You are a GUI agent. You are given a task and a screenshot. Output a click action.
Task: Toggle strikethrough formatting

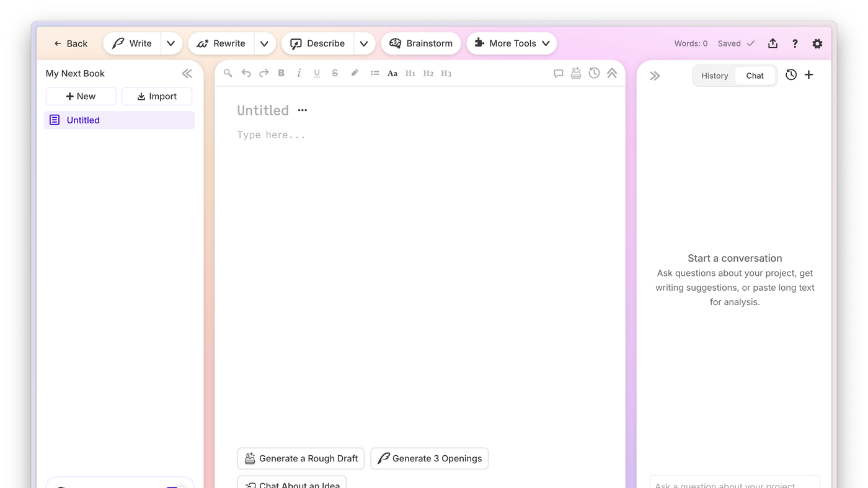tap(335, 73)
